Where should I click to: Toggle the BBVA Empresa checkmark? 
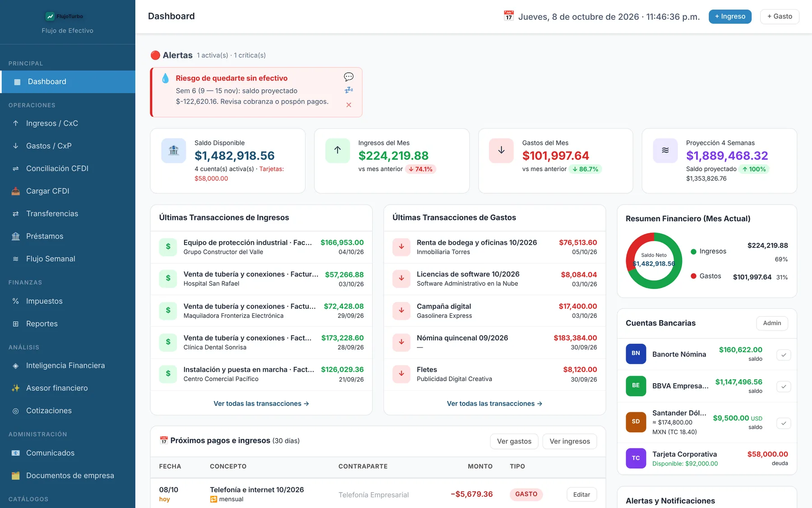coord(784,387)
